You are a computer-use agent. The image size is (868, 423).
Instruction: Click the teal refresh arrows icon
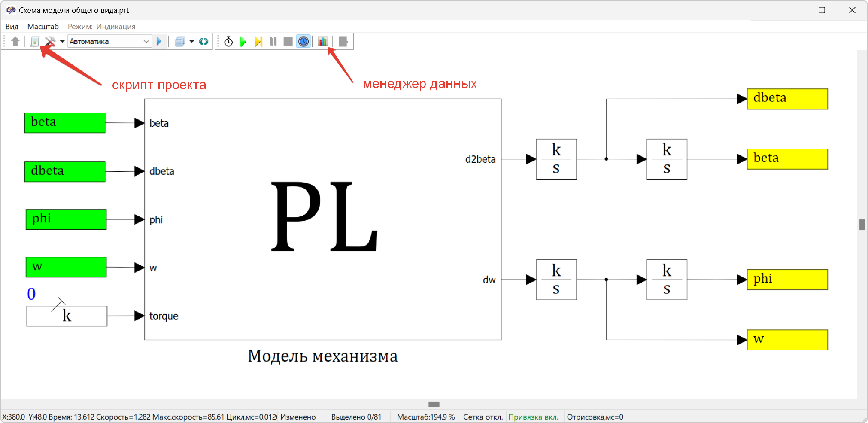[x=204, y=41]
